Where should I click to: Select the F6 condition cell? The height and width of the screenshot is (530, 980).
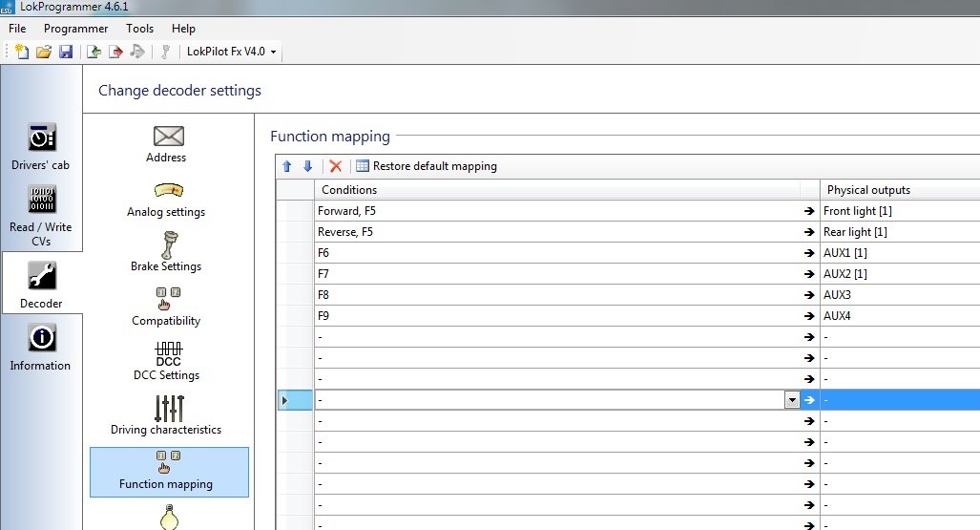coord(557,253)
